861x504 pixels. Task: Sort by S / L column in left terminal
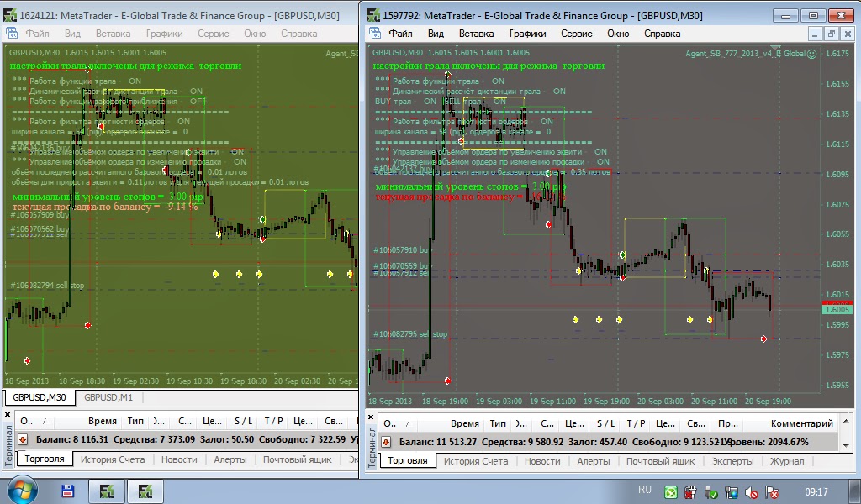point(243,421)
